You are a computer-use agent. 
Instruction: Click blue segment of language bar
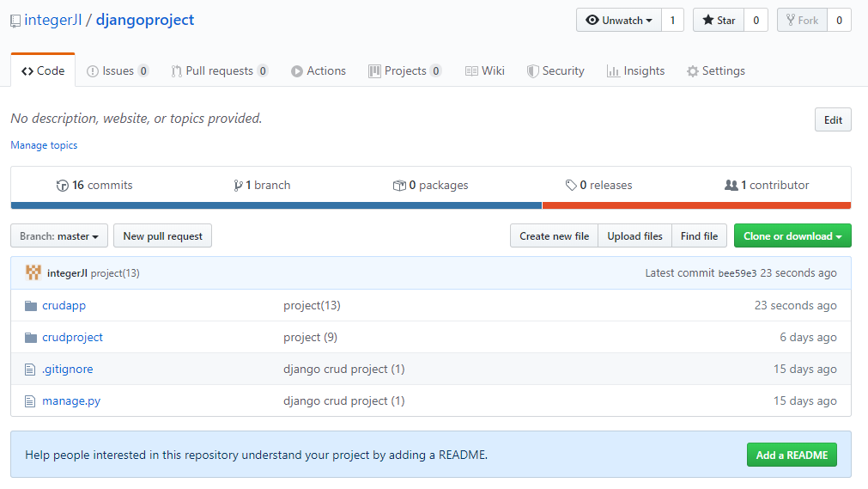pyautogui.click(x=276, y=205)
